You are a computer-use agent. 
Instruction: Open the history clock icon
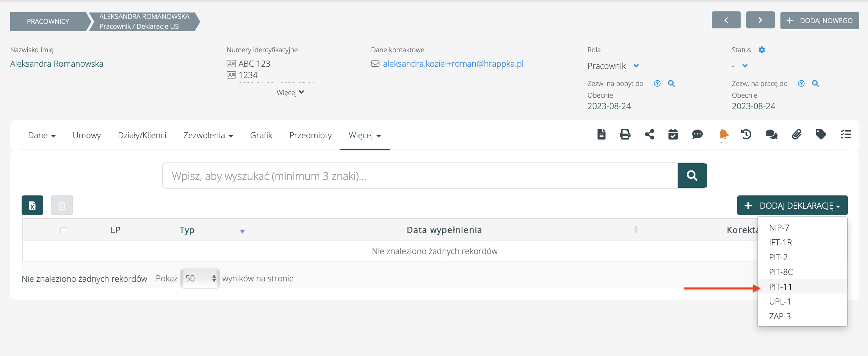coord(746,134)
